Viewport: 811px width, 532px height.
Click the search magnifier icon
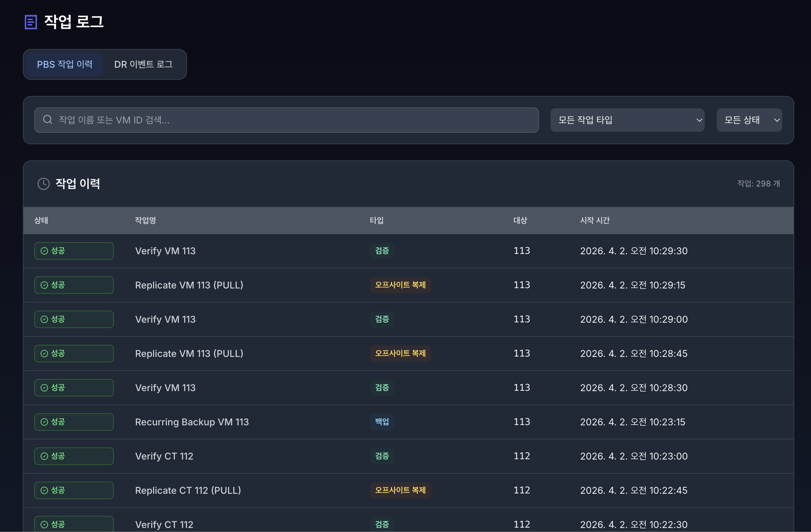click(x=48, y=120)
